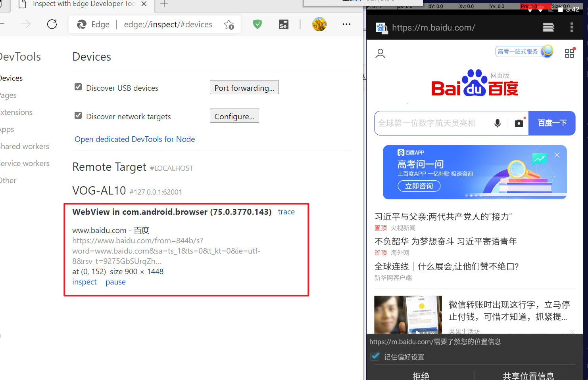Toggle the Discover USB devices checkbox

tap(78, 87)
